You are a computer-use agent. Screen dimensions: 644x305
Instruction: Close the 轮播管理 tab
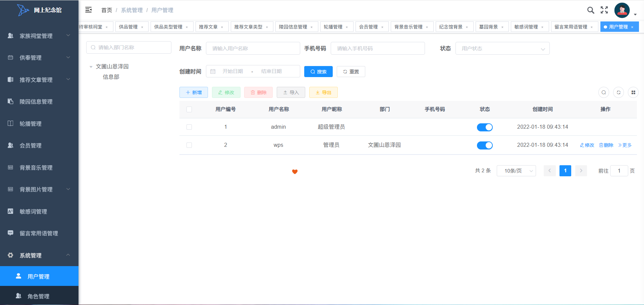347,27
